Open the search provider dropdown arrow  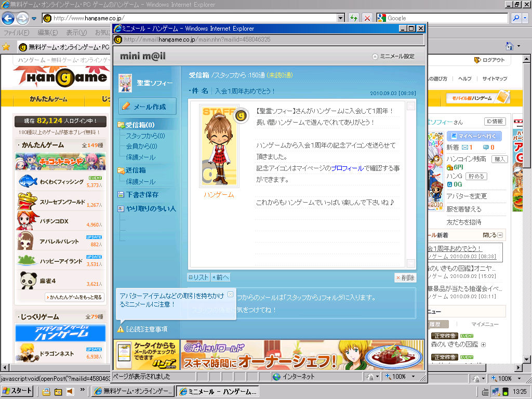(525, 18)
